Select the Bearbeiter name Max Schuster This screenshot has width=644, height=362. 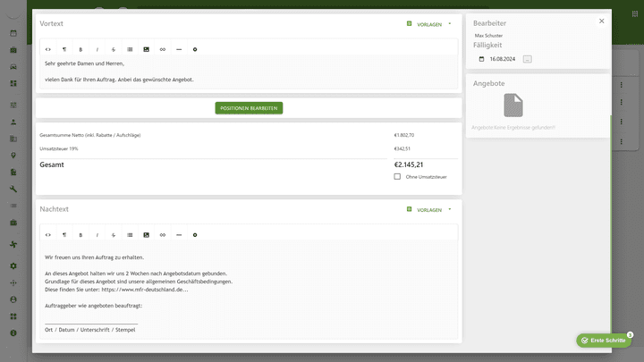488,36
